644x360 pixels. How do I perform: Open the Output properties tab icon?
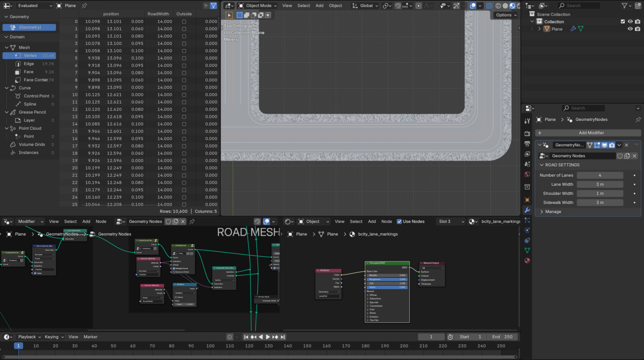(x=527, y=144)
